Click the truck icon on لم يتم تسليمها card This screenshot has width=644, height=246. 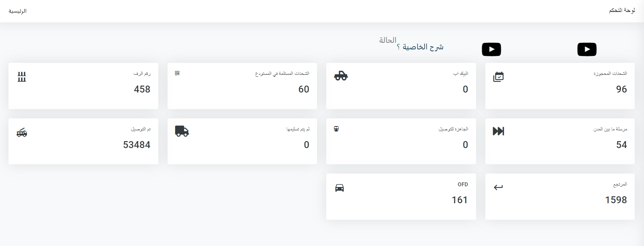(x=182, y=131)
